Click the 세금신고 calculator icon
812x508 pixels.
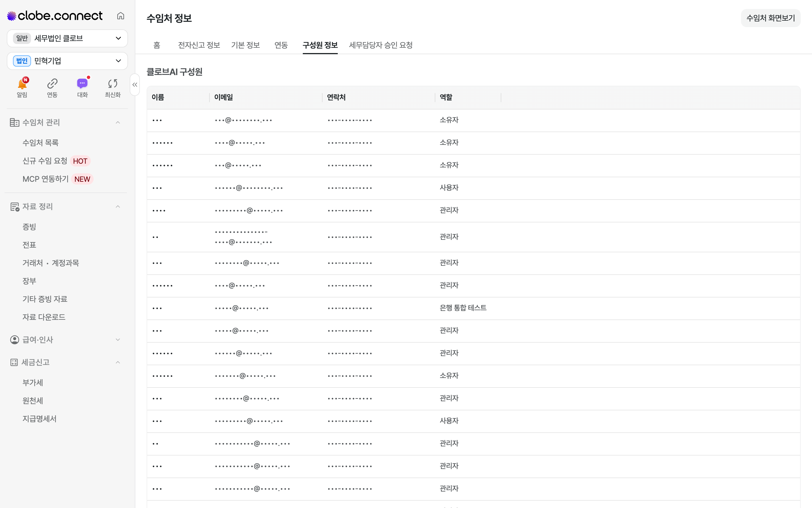pos(14,362)
